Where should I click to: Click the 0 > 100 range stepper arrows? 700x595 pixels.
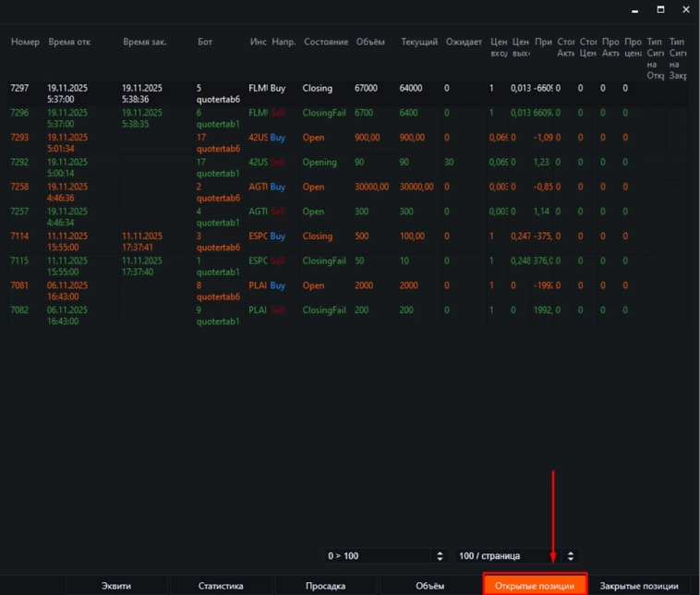click(438, 556)
